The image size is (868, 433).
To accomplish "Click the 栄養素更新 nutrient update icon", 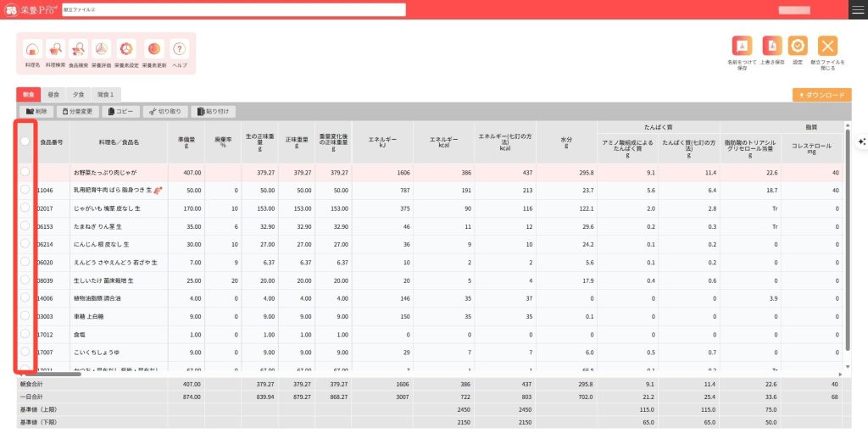I will pyautogui.click(x=153, y=49).
